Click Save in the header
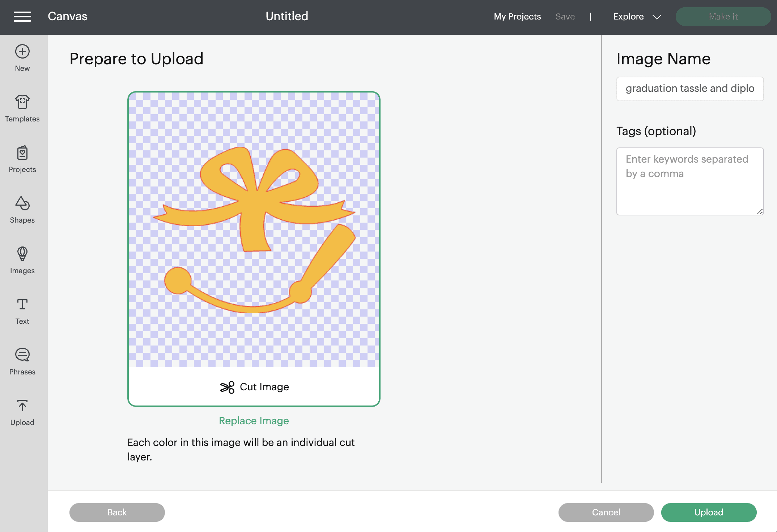The height and width of the screenshot is (532, 777). click(565, 17)
